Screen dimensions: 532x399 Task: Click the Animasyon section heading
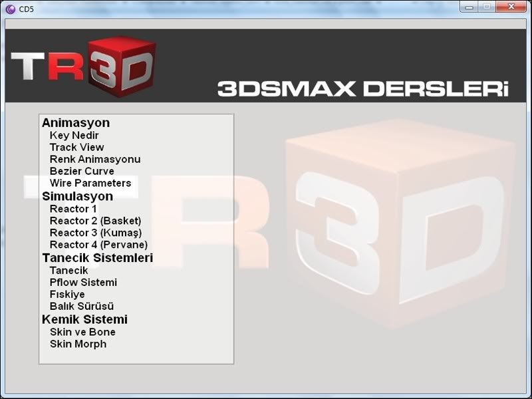(76, 123)
